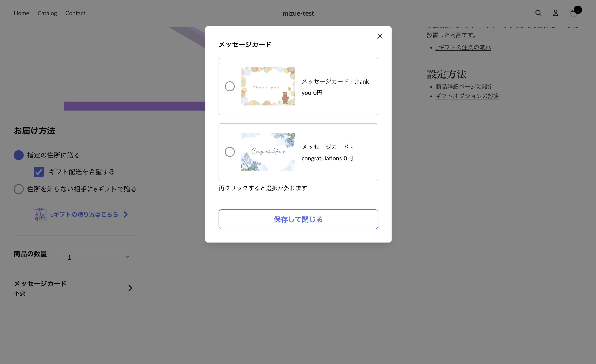Toggle ギフト配送を希望する checkbox
The height and width of the screenshot is (364, 596).
(x=39, y=172)
